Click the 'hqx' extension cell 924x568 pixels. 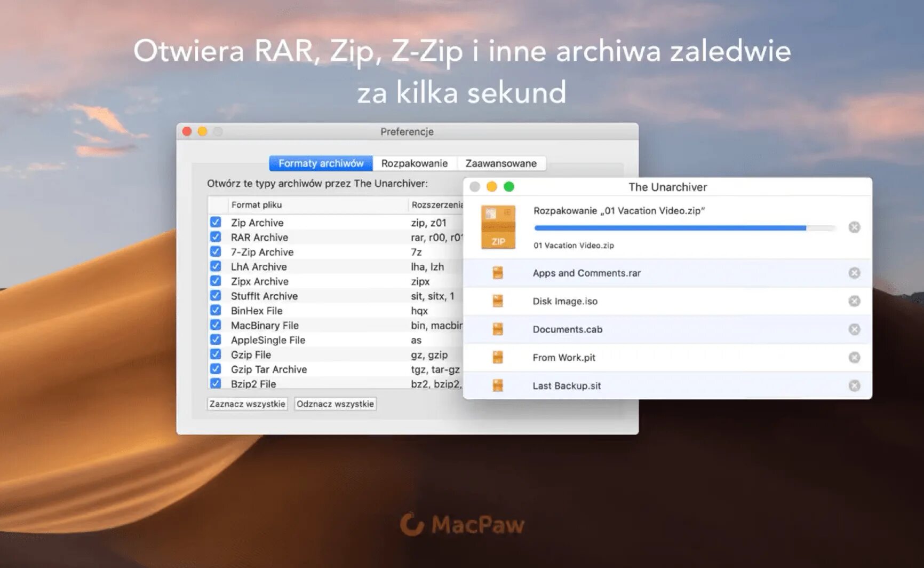pos(419,311)
